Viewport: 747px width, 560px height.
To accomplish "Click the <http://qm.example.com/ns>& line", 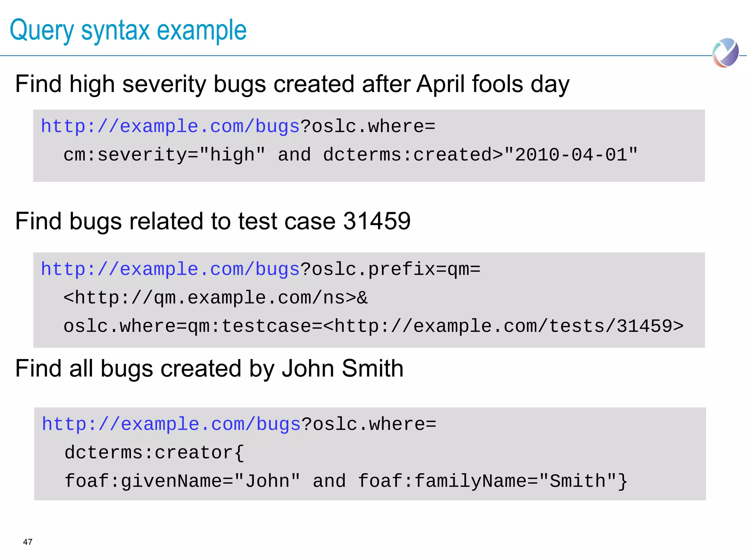I will click(x=215, y=298).
